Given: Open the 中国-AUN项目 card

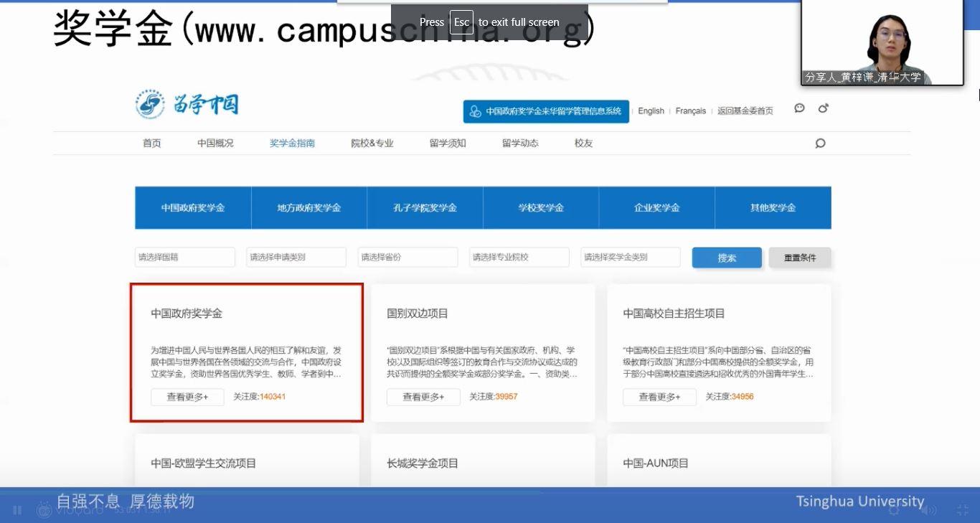Looking at the screenshot, I should point(656,463).
